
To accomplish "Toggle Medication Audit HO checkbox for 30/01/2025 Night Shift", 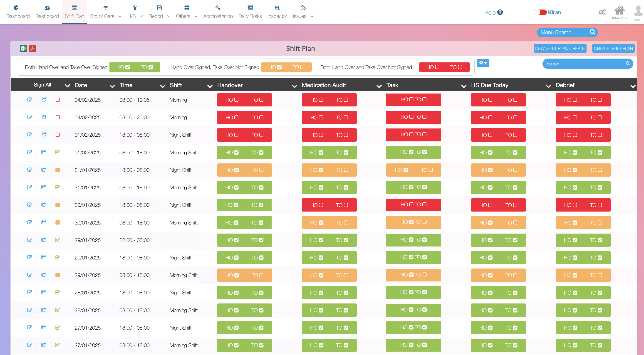I will [321, 205].
